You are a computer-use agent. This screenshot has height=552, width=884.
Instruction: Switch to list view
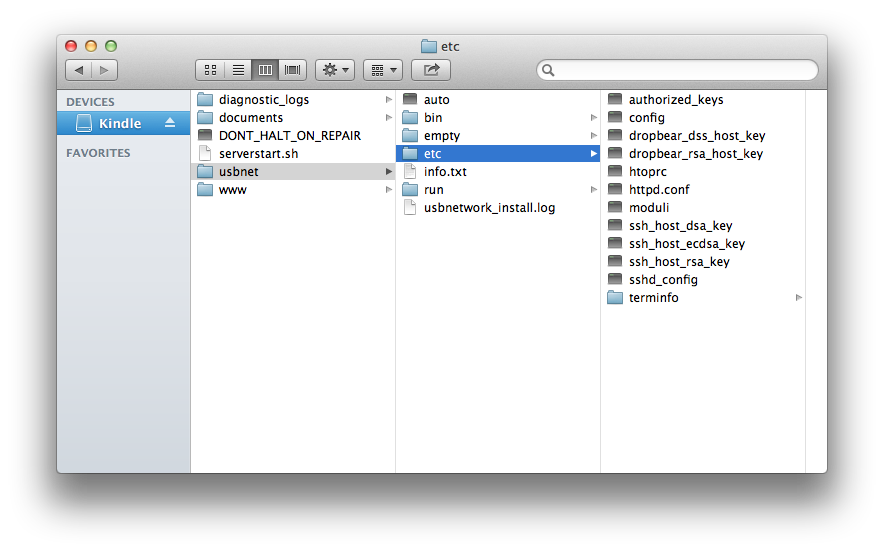(x=238, y=70)
